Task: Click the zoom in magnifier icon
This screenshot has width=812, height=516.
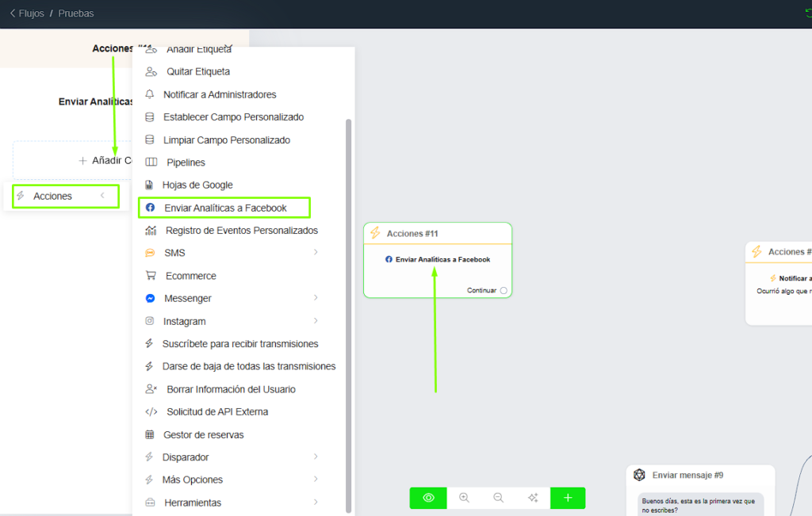Action: pyautogui.click(x=464, y=498)
